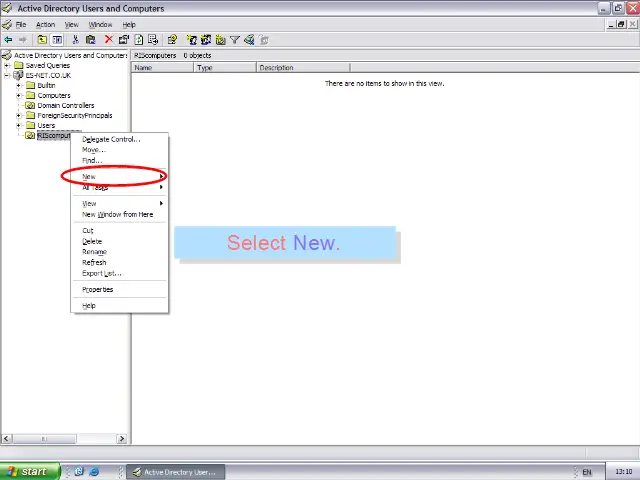640x480 pixels.
Task: Expand the Users folder node
Action: [19, 125]
